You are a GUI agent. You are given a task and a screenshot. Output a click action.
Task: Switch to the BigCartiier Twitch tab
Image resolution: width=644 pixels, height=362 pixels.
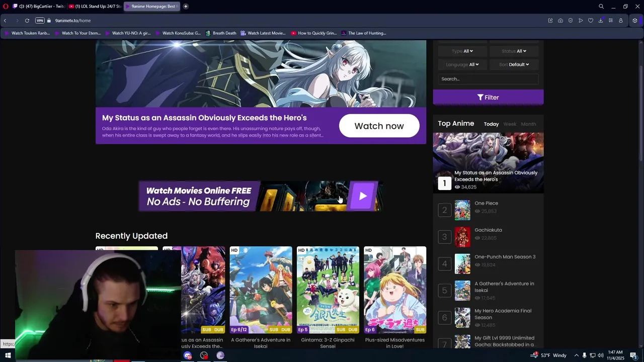39,7
